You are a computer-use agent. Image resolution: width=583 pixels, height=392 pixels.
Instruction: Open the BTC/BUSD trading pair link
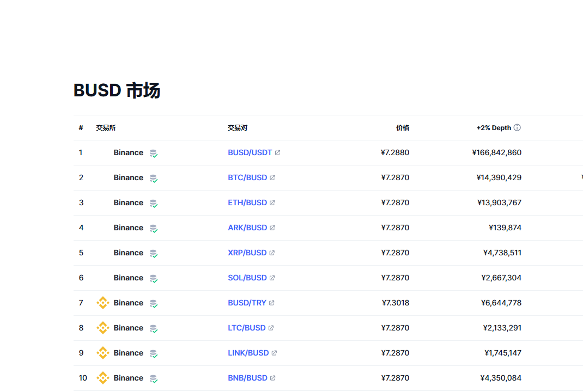pos(247,177)
